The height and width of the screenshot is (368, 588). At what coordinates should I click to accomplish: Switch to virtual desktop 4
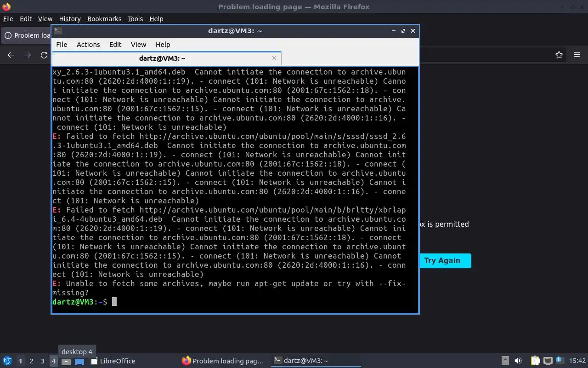53,361
